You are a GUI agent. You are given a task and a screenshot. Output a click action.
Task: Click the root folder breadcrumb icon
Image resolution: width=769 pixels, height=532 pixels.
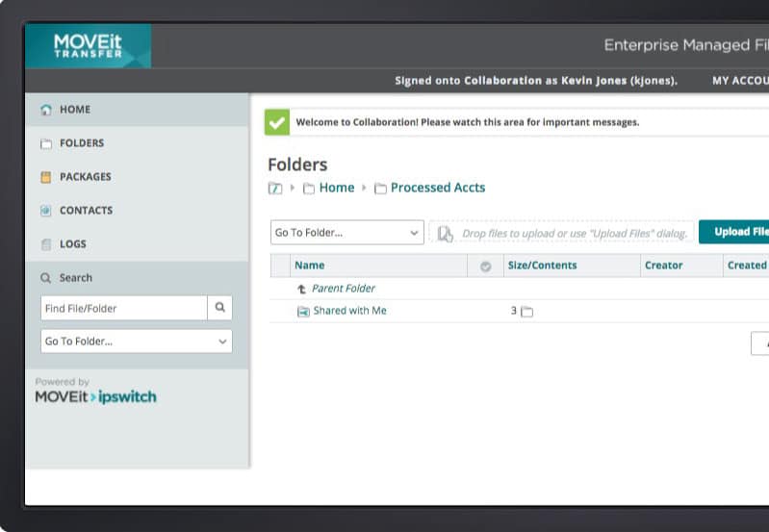pyautogui.click(x=275, y=188)
